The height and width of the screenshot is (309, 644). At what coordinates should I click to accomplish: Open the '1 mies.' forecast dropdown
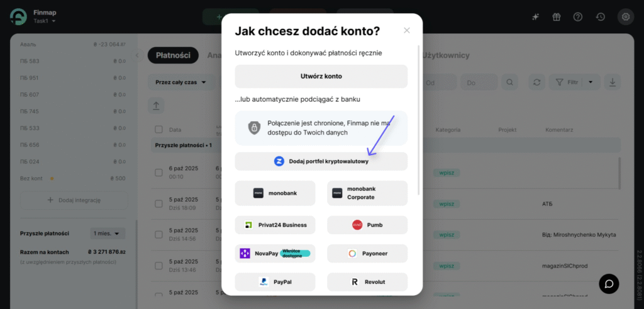point(108,234)
